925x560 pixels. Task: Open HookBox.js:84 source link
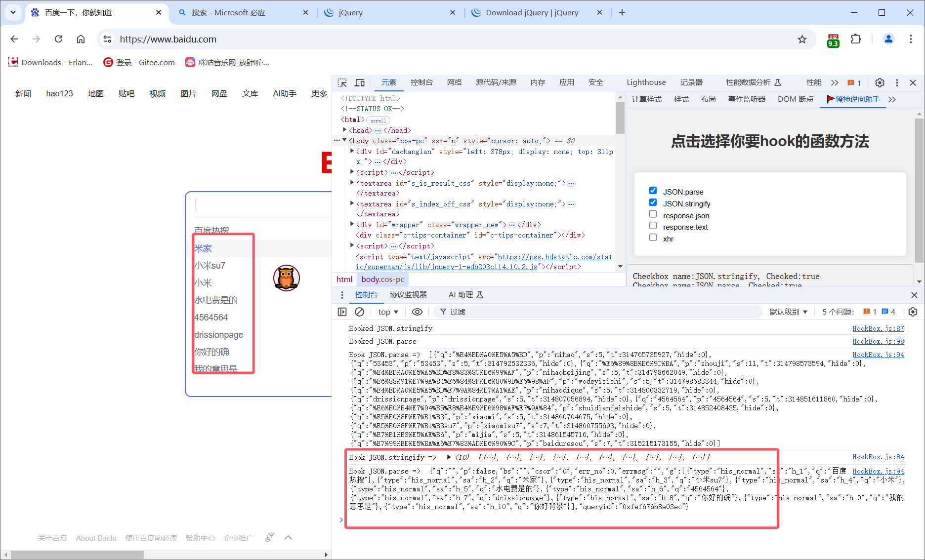click(878, 457)
